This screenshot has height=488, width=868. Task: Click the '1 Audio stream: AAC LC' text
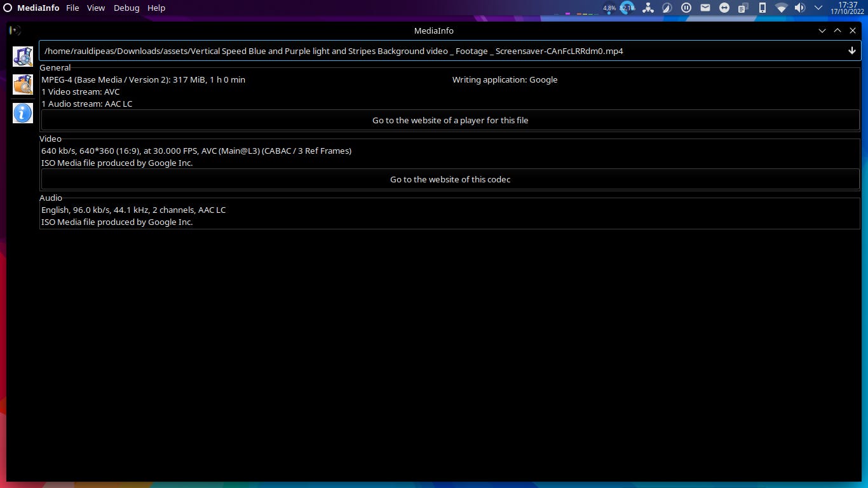[87, 104]
